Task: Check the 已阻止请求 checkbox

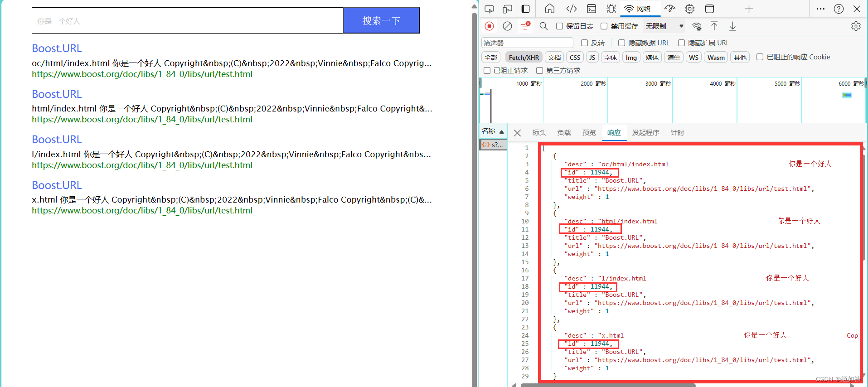Action: pos(487,71)
